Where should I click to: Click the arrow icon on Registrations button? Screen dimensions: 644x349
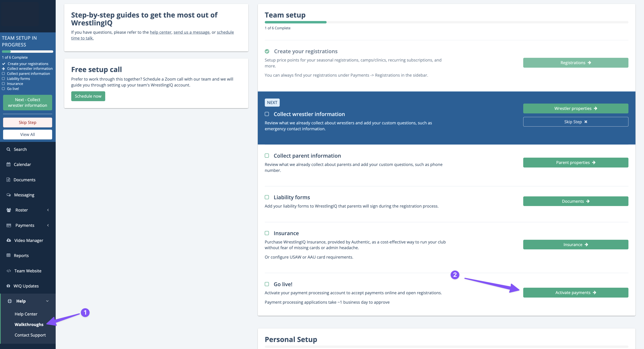pyautogui.click(x=589, y=63)
